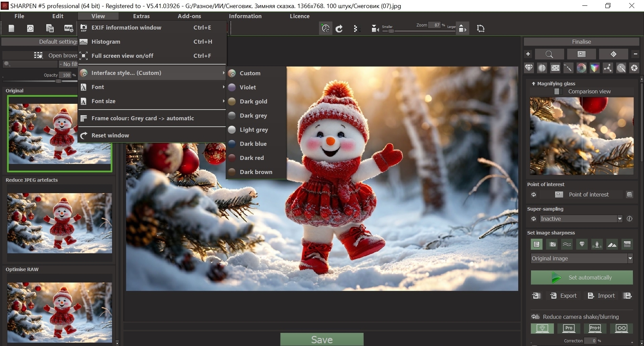This screenshot has width=644, height=346.
Task: Enable the Comparison view checkbox
Action: point(557,92)
